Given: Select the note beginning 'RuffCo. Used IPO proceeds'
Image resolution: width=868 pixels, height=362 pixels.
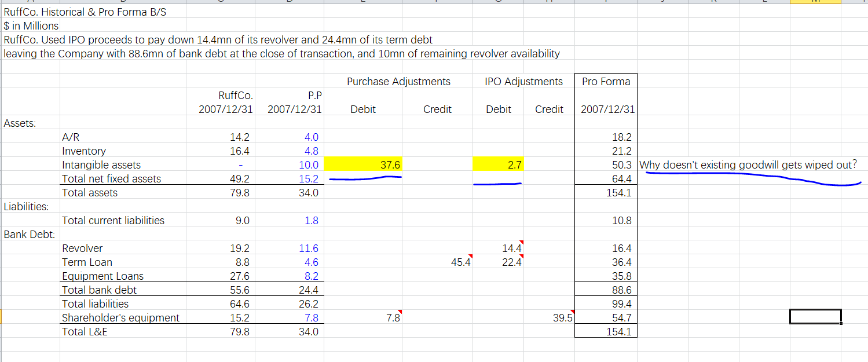Looking at the screenshot, I should coord(218,39).
